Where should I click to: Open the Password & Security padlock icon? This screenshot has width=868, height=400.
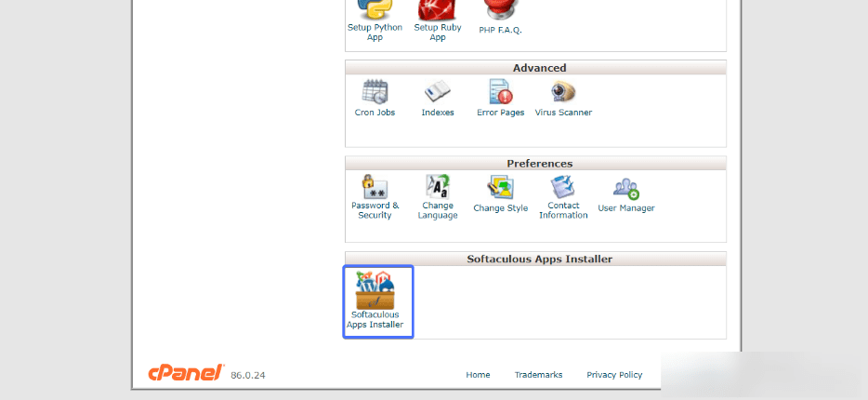375,187
